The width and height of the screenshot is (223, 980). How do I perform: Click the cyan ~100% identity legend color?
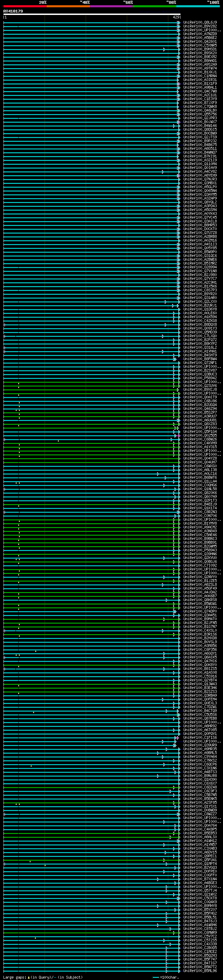(x=198, y=7)
